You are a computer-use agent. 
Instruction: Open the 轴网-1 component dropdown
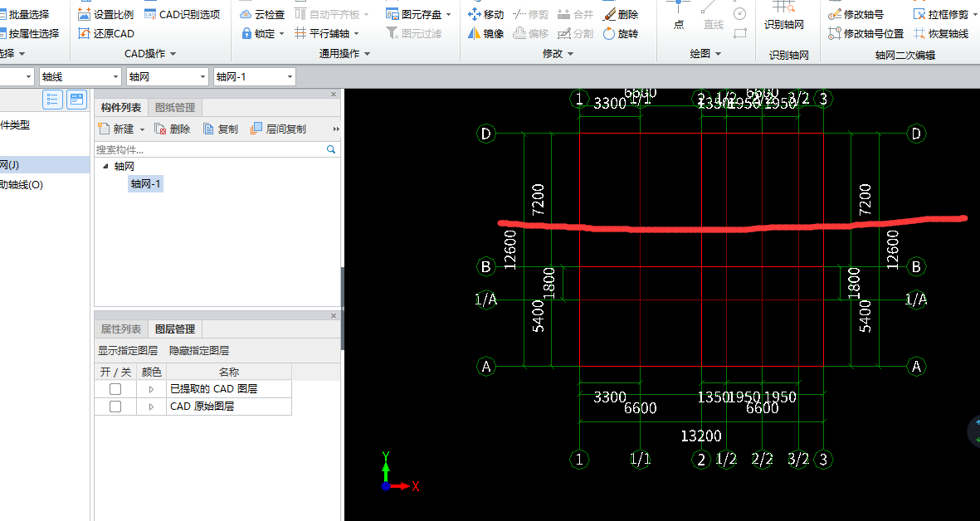click(x=290, y=77)
